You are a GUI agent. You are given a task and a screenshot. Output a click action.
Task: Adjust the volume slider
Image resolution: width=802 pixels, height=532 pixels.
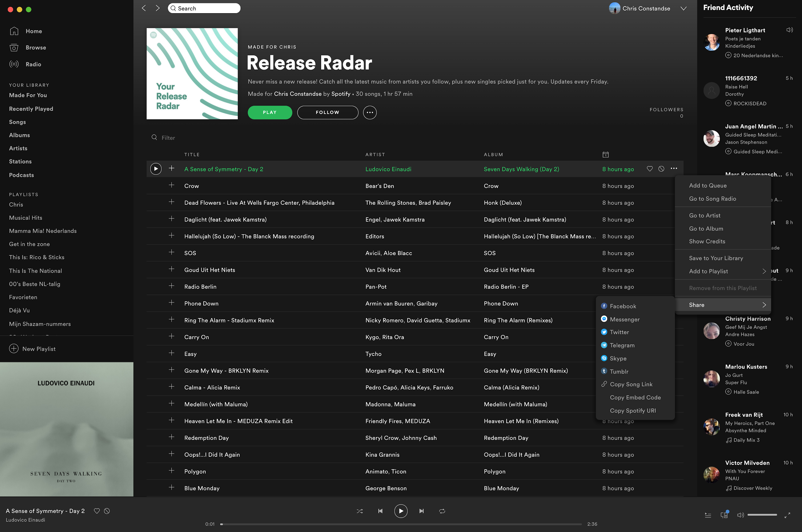(x=762, y=515)
